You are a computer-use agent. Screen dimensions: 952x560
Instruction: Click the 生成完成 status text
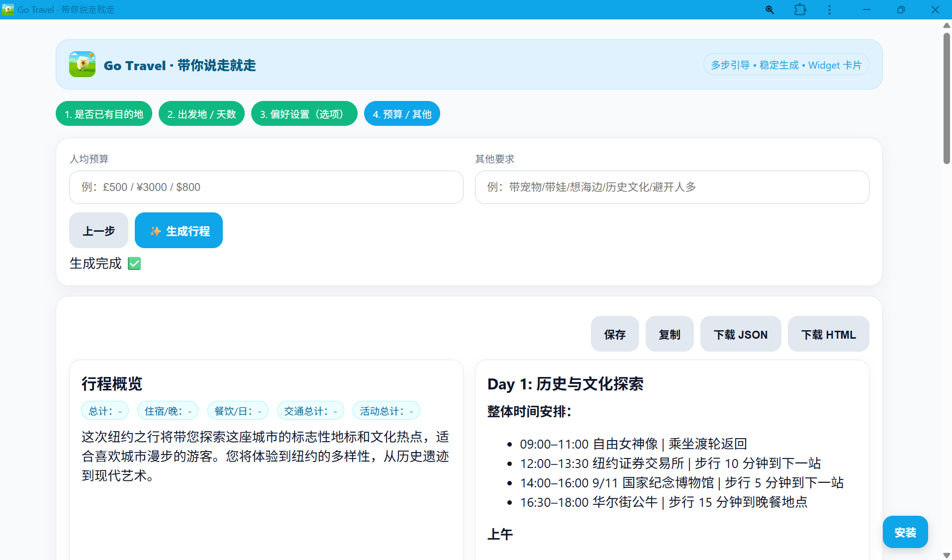(x=95, y=264)
